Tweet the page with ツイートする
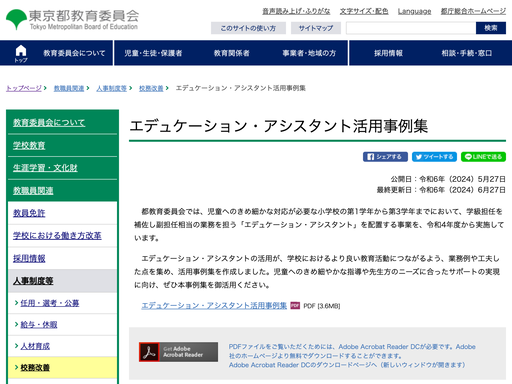 pos(434,157)
